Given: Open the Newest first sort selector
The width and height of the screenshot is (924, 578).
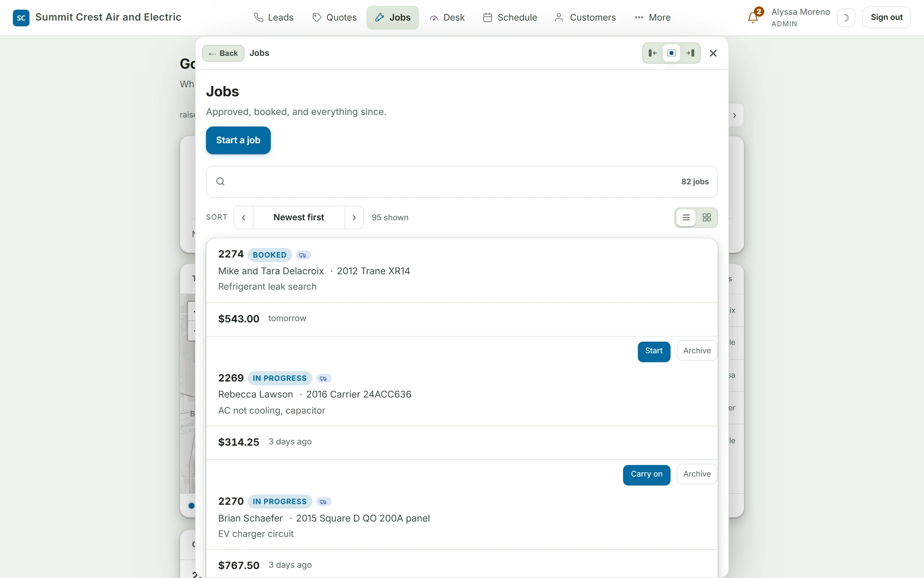Looking at the screenshot, I should click(299, 217).
